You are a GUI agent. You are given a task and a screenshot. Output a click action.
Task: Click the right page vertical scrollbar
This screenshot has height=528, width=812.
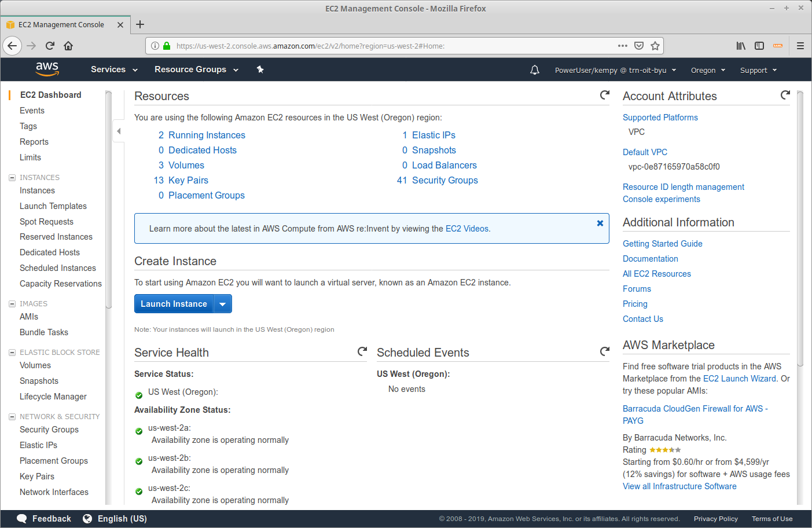[x=800, y=229]
